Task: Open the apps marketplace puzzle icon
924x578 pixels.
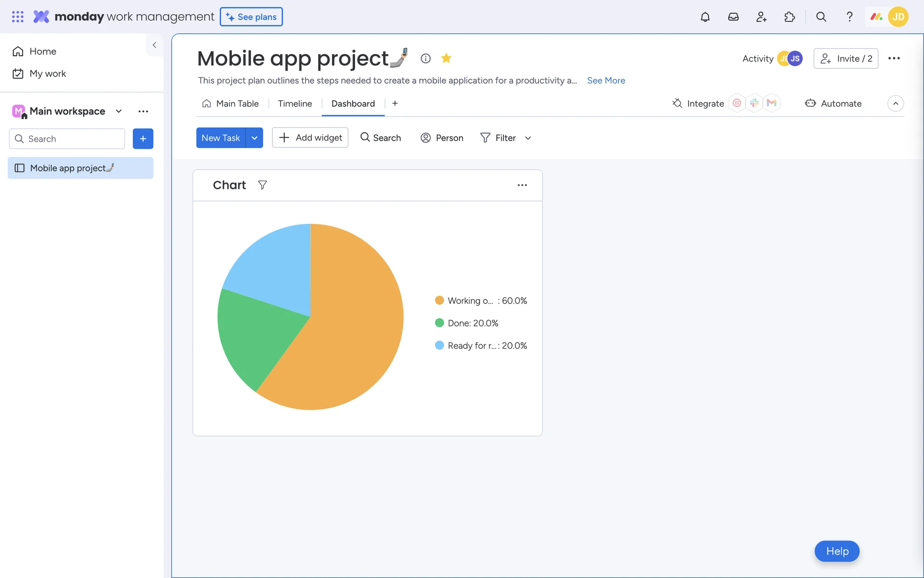Action: [x=789, y=17]
